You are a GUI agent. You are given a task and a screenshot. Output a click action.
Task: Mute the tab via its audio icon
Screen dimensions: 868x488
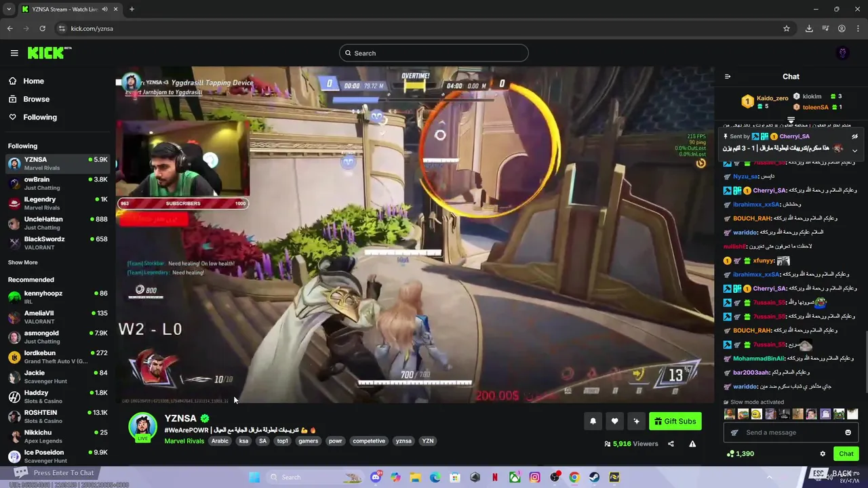pos(104,9)
